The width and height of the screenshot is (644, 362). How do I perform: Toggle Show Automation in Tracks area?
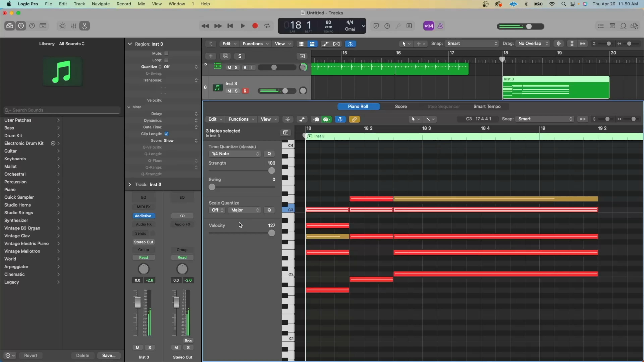coord(325,44)
